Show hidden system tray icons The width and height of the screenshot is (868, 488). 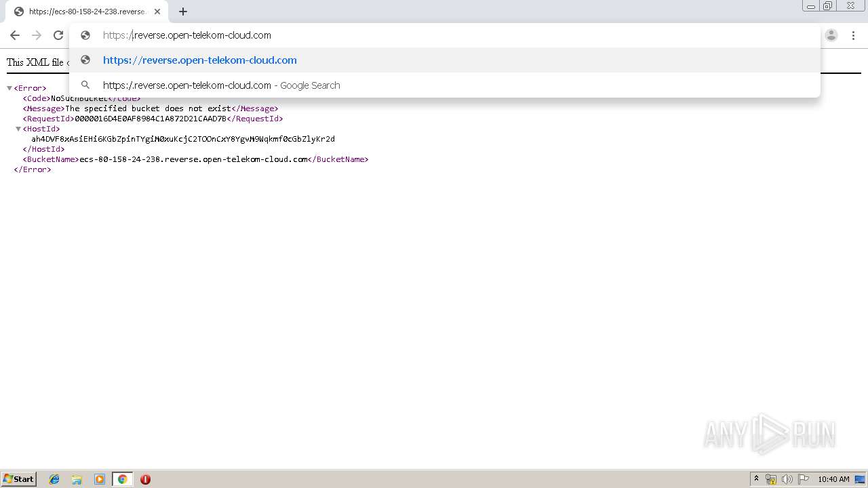coord(756,479)
